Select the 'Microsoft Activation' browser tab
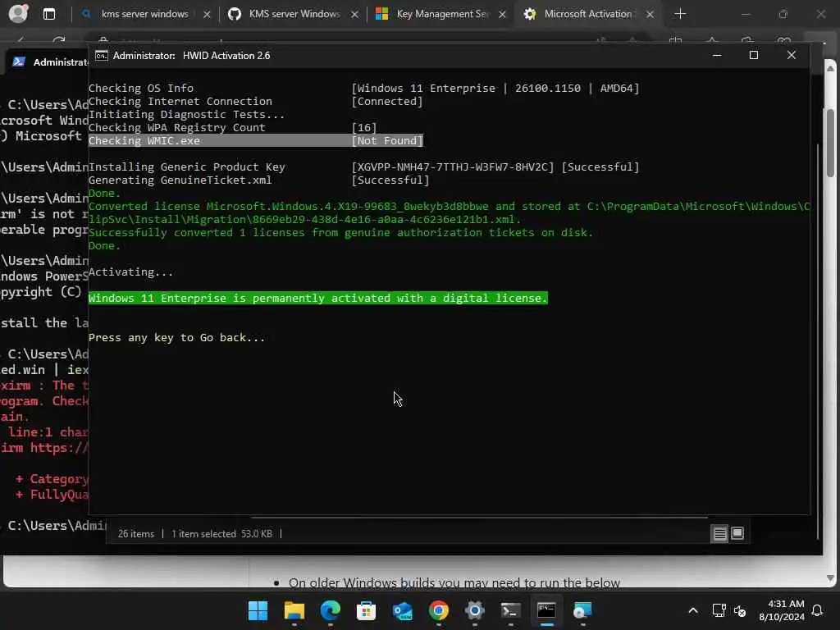The width and height of the screenshot is (840, 630). [587, 14]
